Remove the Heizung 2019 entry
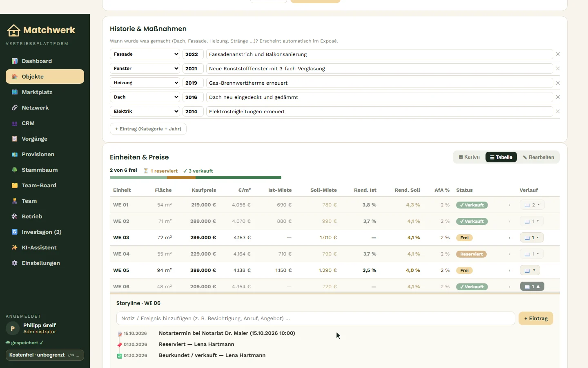588x368 pixels. (558, 83)
